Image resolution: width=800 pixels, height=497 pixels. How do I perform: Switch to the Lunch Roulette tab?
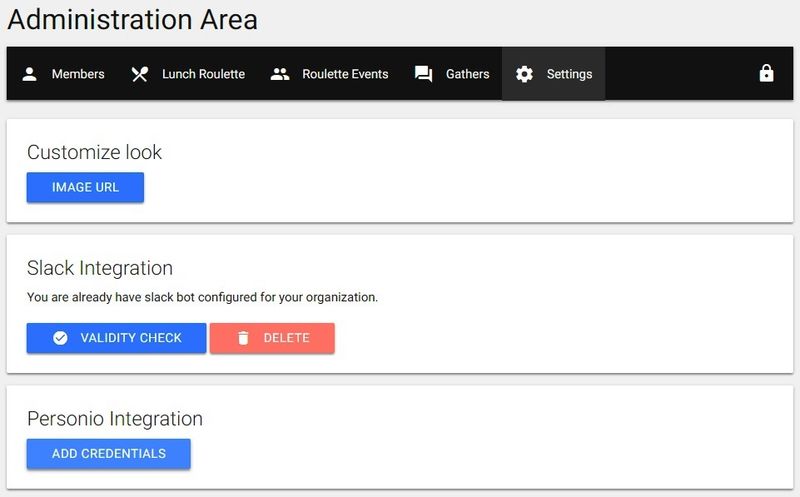203,74
